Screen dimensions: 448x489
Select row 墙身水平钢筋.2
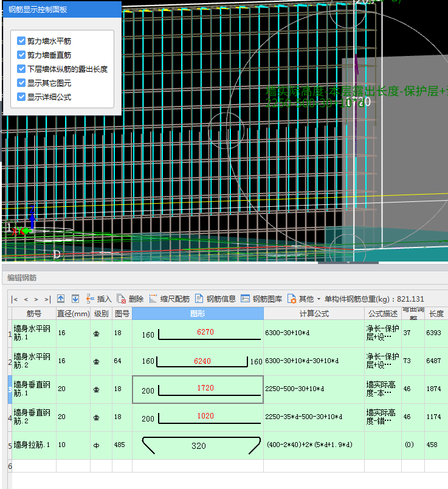pos(34,361)
